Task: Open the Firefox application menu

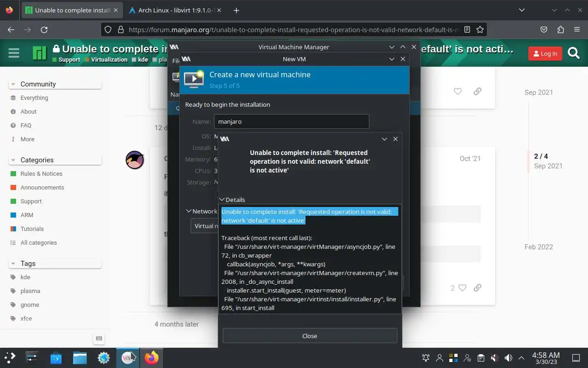Action: (577, 29)
